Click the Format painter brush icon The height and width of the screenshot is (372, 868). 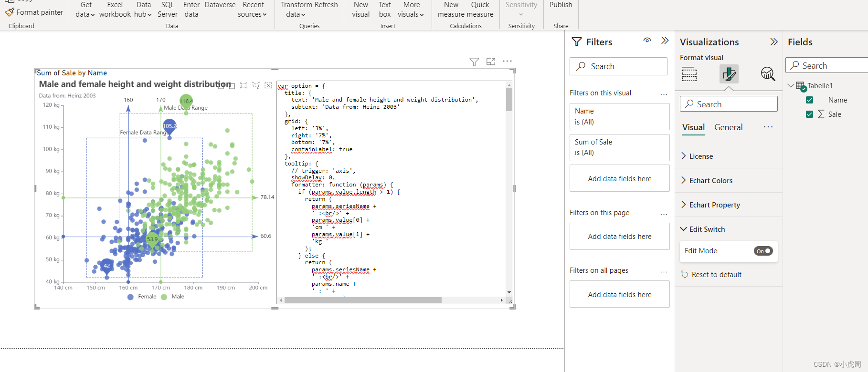click(9, 12)
